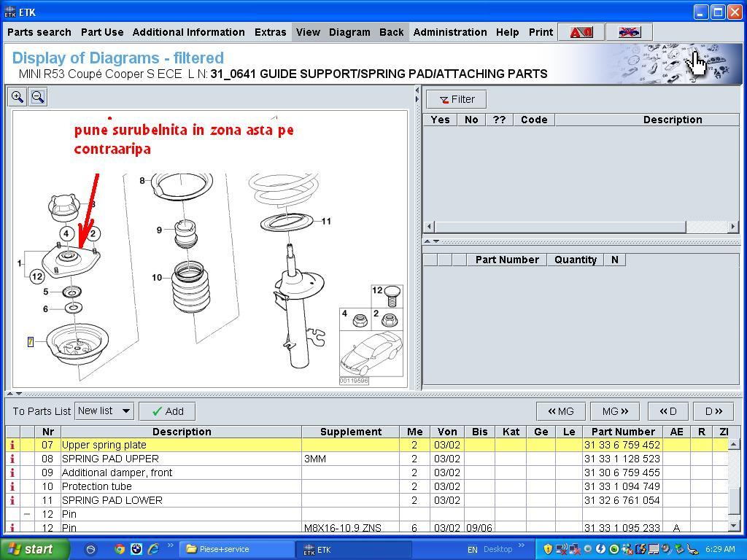Collapse the Pin row group

click(x=27, y=514)
